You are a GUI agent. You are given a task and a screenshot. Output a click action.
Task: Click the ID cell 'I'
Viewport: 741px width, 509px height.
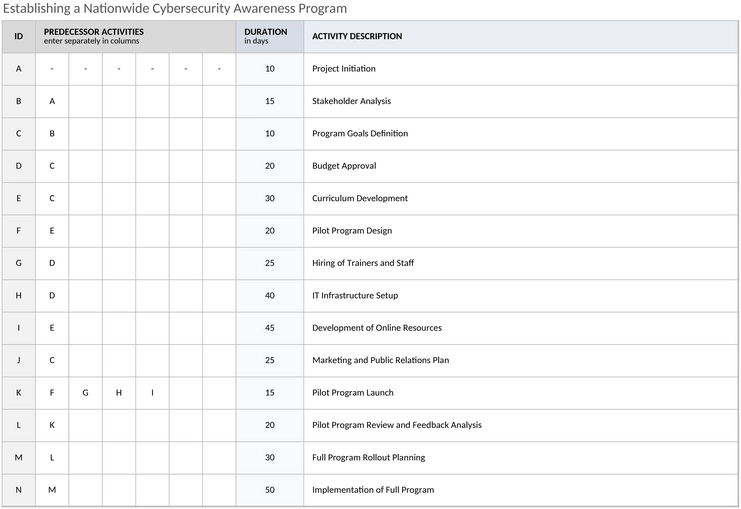pos(18,328)
